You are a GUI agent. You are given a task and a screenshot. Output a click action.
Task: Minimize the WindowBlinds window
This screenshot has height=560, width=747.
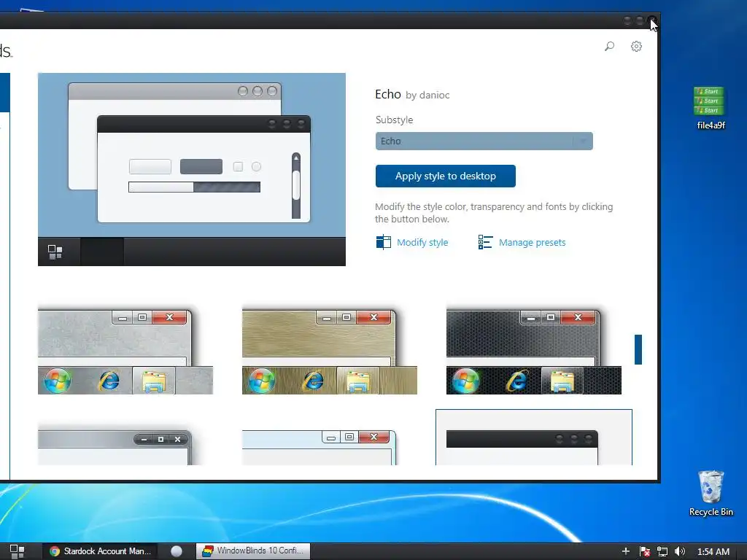pos(627,20)
